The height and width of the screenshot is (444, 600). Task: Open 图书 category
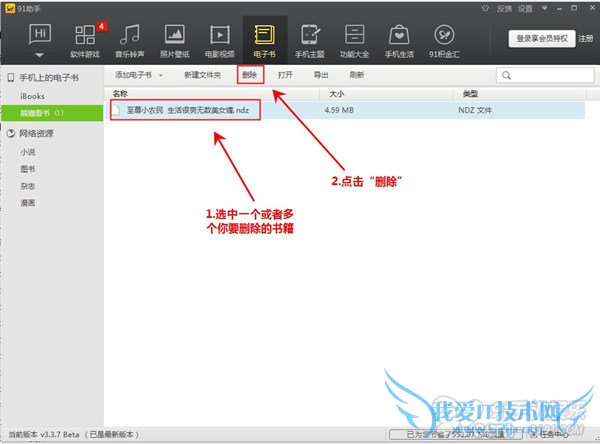28,169
